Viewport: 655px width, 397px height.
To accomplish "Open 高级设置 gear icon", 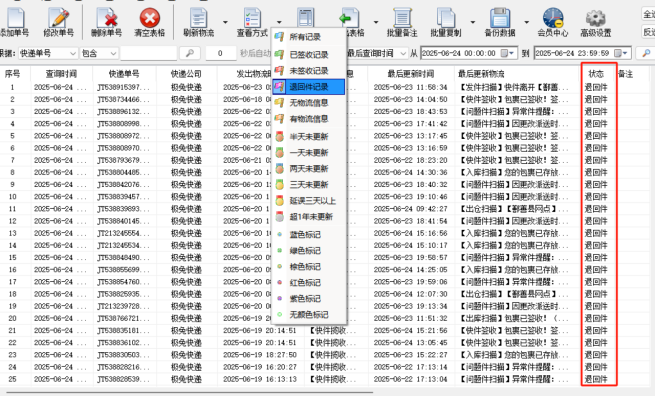I will pyautogui.click(x=596, y=19).
